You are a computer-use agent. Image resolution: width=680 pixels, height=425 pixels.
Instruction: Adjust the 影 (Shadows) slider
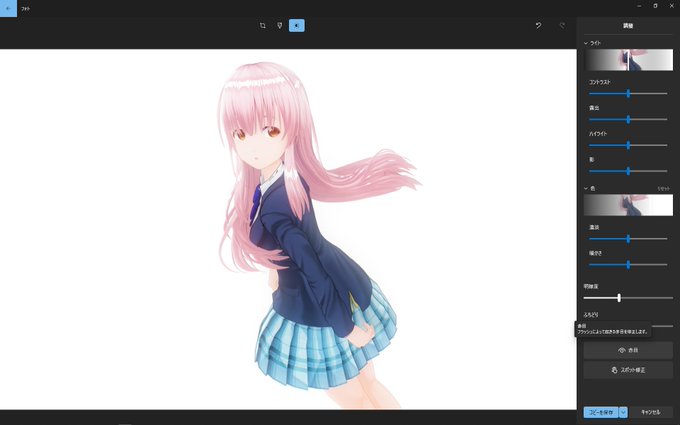click(628, 171)
